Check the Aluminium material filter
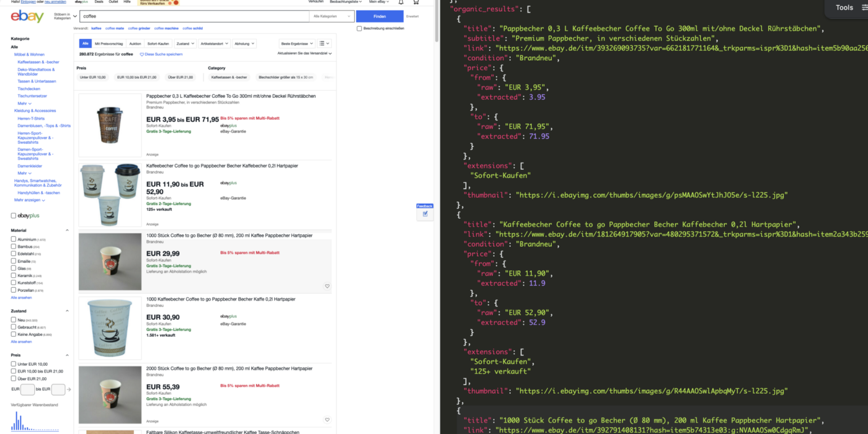This screenshot has width=868, height=434. (14, 239)
